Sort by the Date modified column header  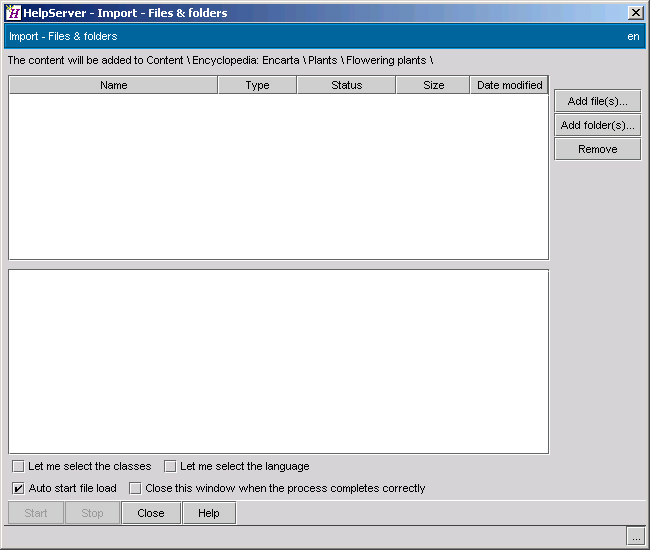pos(509,85)
